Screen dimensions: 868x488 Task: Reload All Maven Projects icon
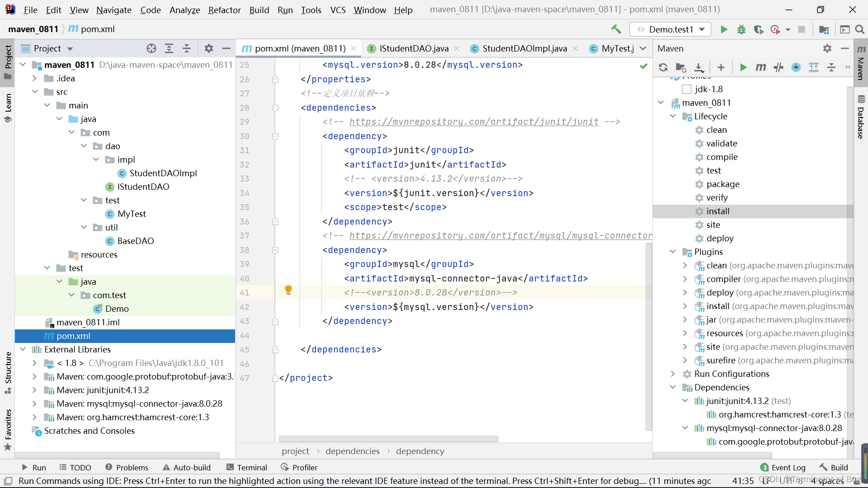click(663, 67)
